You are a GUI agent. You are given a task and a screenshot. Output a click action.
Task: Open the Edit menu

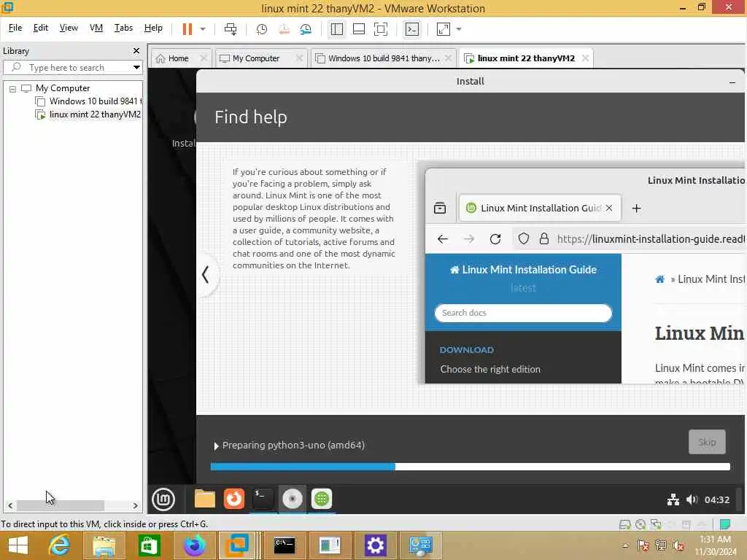point(41,28)
